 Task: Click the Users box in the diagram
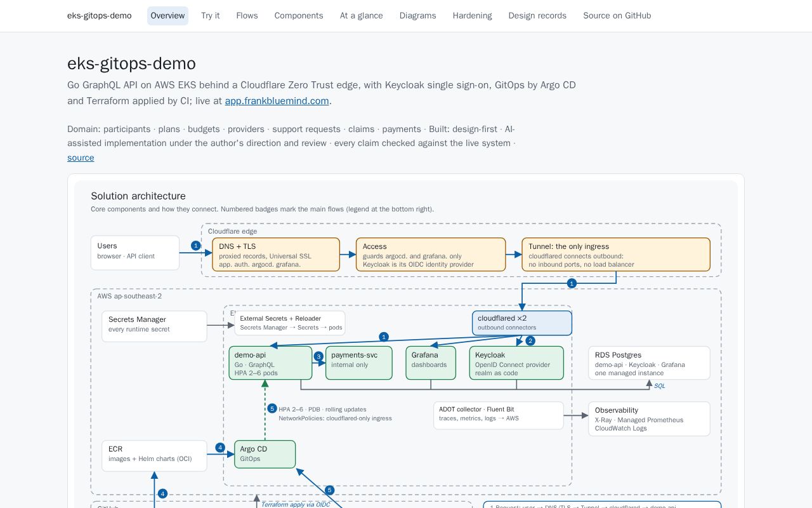click(135, 253)
